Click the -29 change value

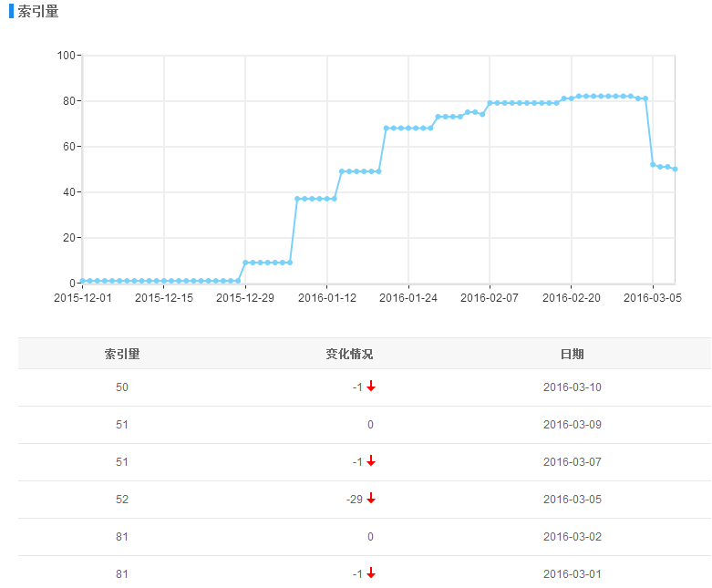[356, 500]
